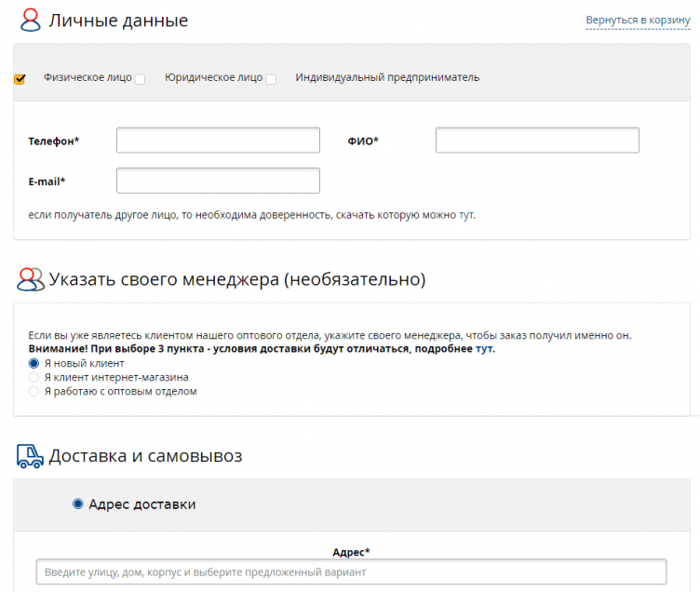
Task: Click the Телефон* field label
Action: 54,141
